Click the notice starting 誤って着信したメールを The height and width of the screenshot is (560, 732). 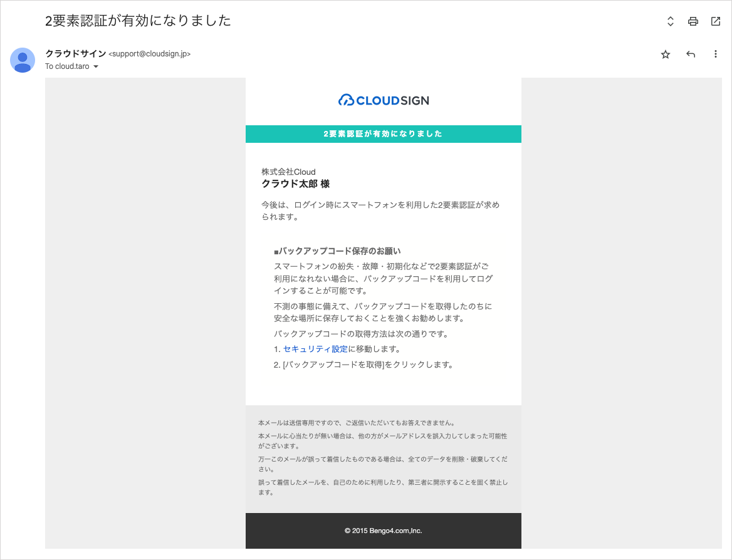click(x=383, y=487)
